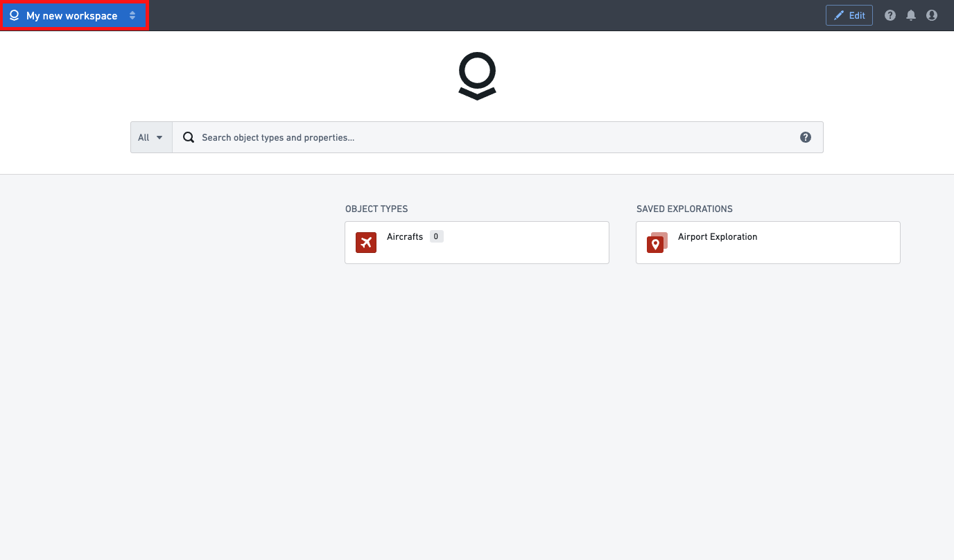Click the pencil icon on Edit
Viewport: 954px width, 560px height.
click(x=839, y=15)
